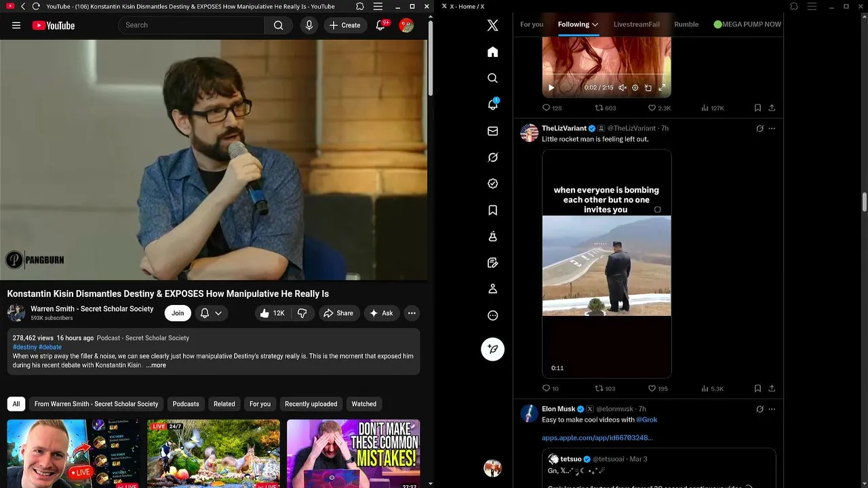Select the Related filter chip
Viewport: 868px width, 488px height.
(x=224, y=404)
